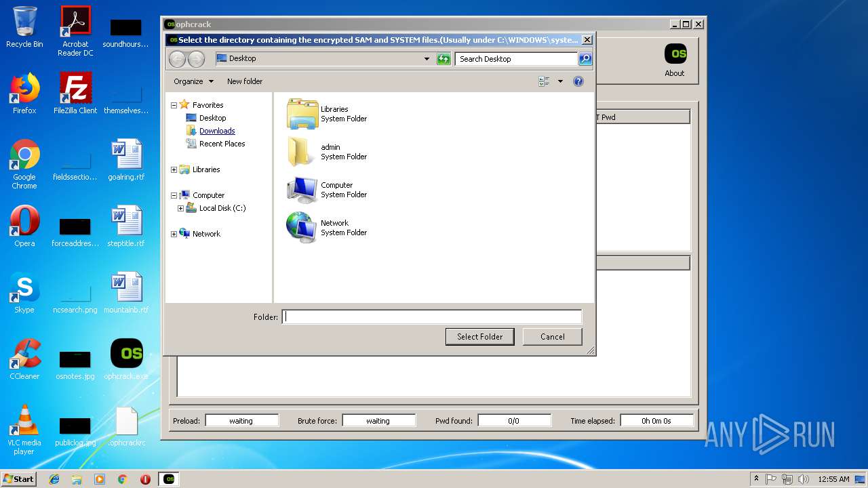Select the Libraries System Folder icon

coord(302,114)
